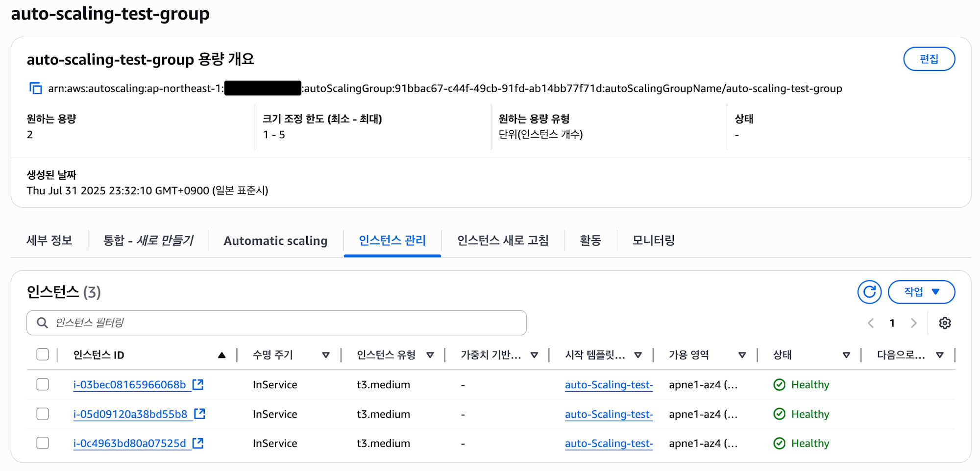Open launch template link in first instance row
The height and width of the screenshot is (471, 980).
coord(609,385)
